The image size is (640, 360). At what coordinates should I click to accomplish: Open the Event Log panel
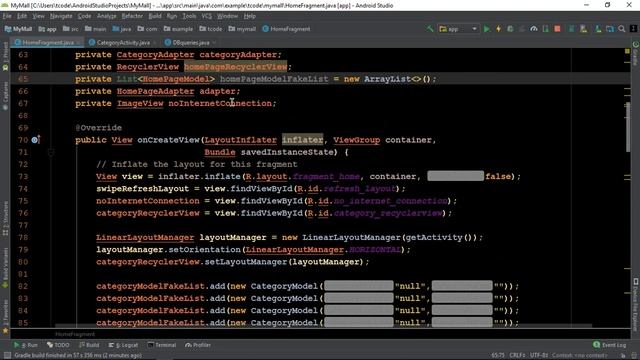[609, 345]
